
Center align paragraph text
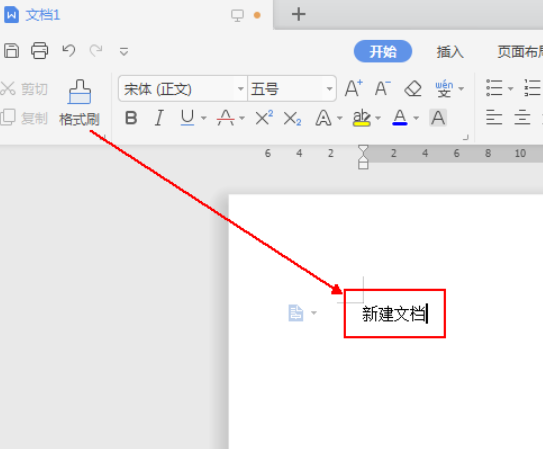point(522,117)
